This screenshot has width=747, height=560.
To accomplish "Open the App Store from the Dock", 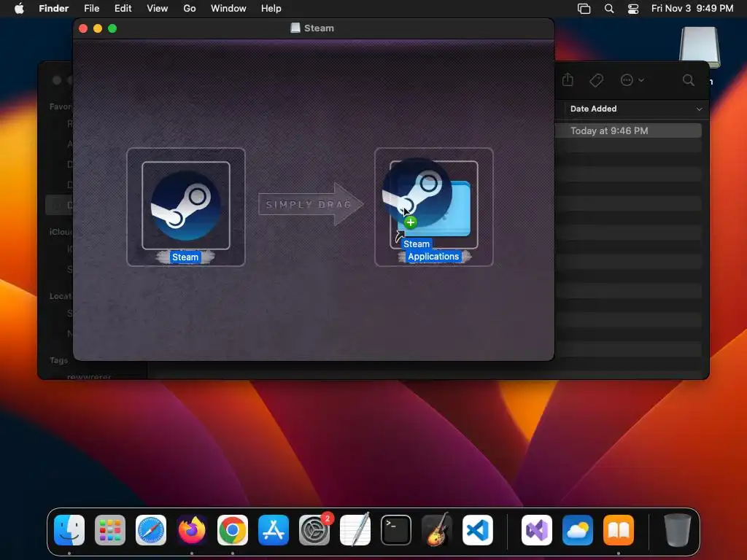I will pos(274,530).
